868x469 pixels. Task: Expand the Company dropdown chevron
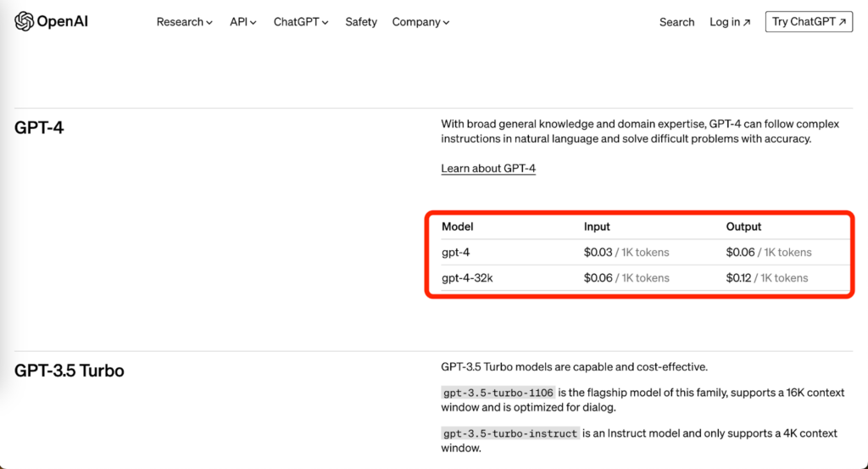pos(446,23)
